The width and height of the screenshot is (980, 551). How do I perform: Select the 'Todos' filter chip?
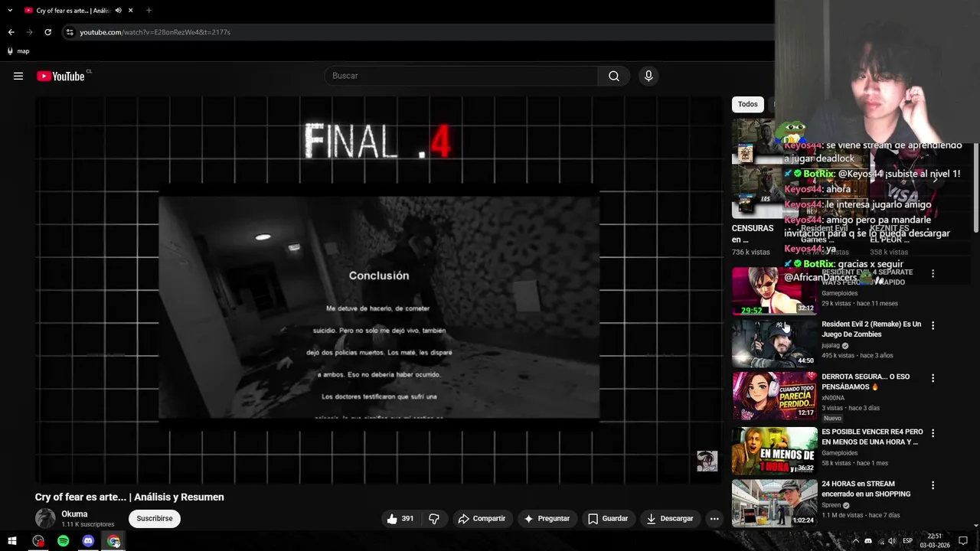(x=748, y=104)
